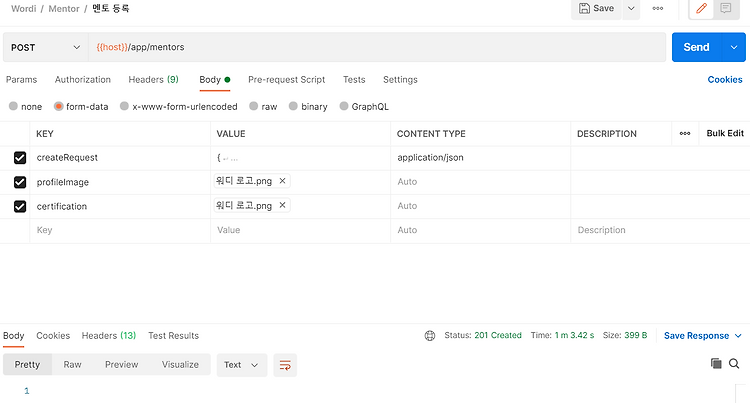Switch to the Pre-request Script tab
Screen dimensions: 750x403
[x=287, y=80]
